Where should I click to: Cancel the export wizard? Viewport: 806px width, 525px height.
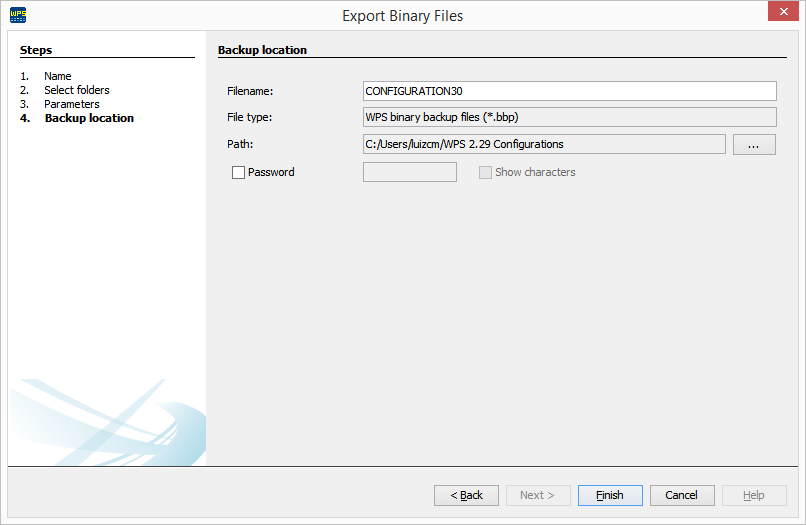(x=682, y=495)
